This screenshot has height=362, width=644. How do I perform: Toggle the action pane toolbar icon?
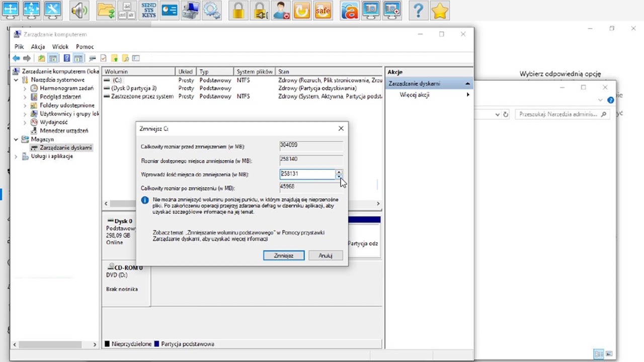pyautogui.click(x=78, y=58)
